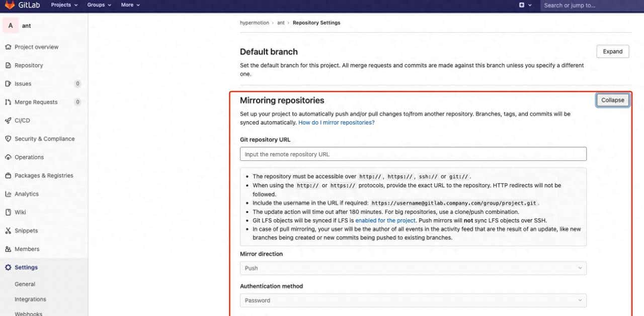Open the Authentication method dropdown
Screen dimensions: 644x316
413,300
